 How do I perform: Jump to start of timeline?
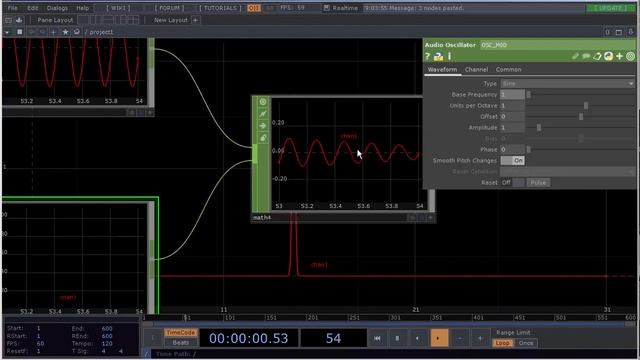[x=377, y=338]
